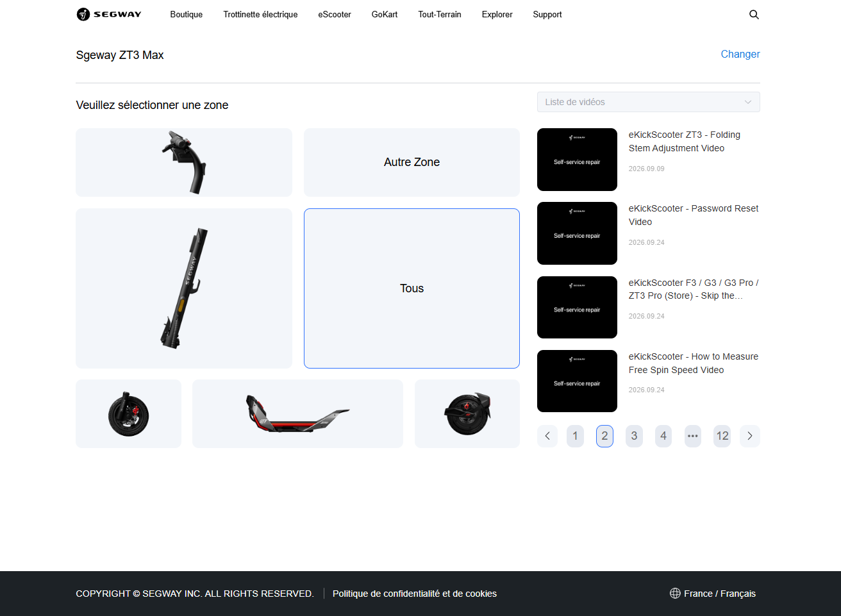Go to next page of videos
This screenshot has height=616, width=841.
(750, 436)
